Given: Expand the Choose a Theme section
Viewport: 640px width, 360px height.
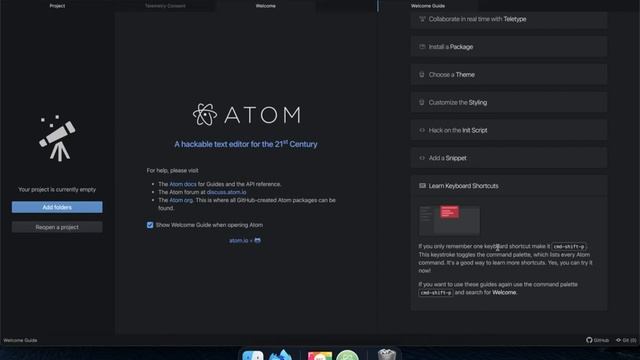Looking at the screenshot, I should pyautogui.click(x=509, y=75).
